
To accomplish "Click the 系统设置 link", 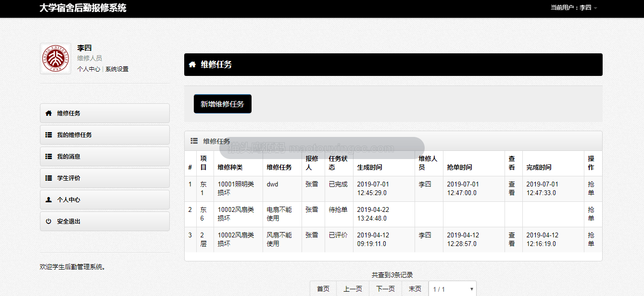I will 117,69.
